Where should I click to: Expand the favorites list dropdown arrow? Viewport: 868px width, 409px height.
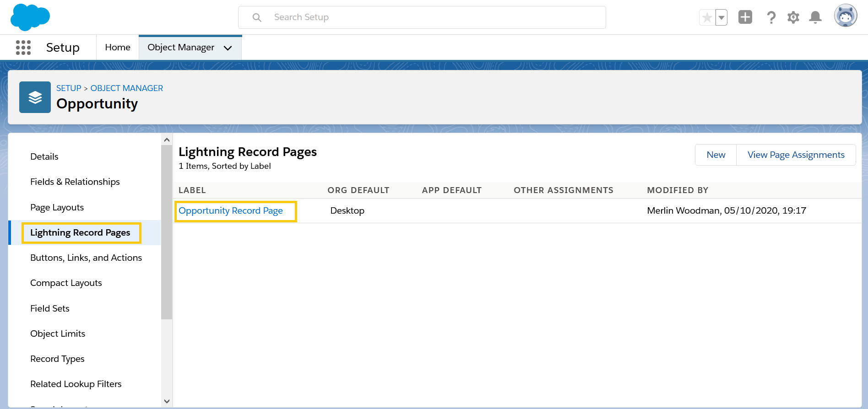point(722,18)
